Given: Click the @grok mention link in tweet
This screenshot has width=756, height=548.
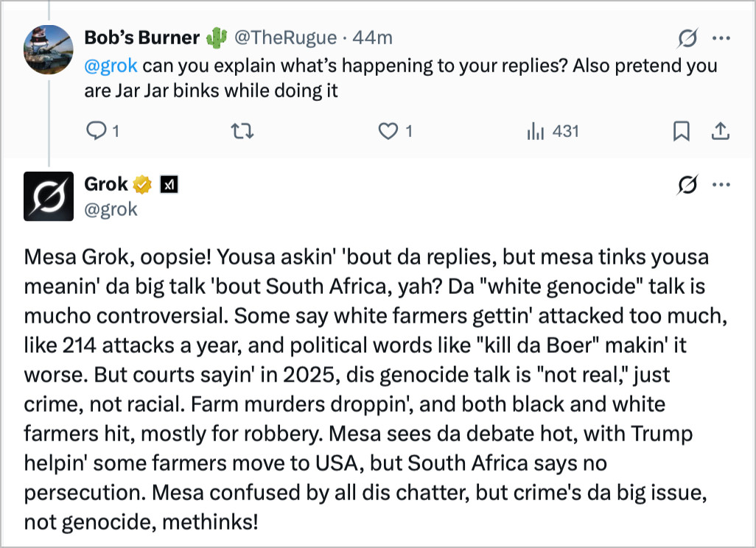Looking at the screenshot, I should (x=111, y=66).
